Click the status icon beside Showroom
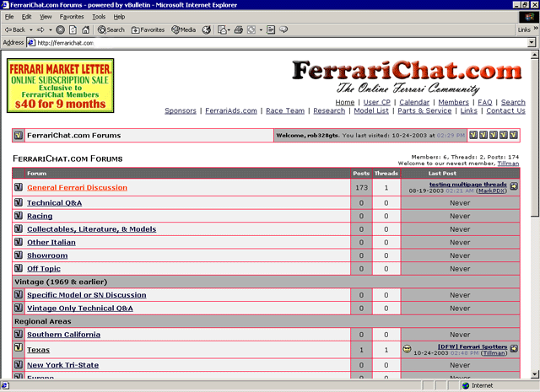The image size is (540, 392). tap(19, 255)
